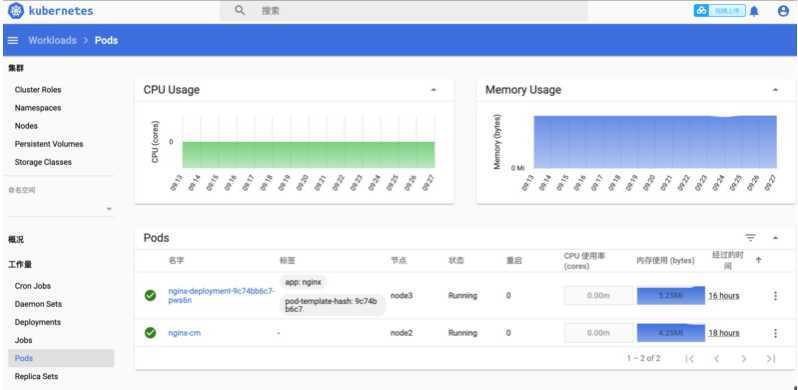Click the CPU Usage card title

172,90
